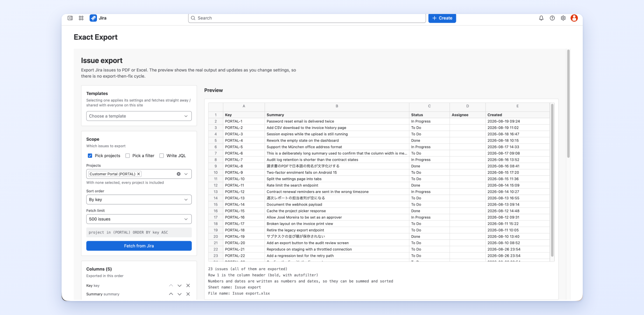Image resolution: width=644 pixels, height=315 pixels.
Task: Select column E header in preview
Action: 517,106
